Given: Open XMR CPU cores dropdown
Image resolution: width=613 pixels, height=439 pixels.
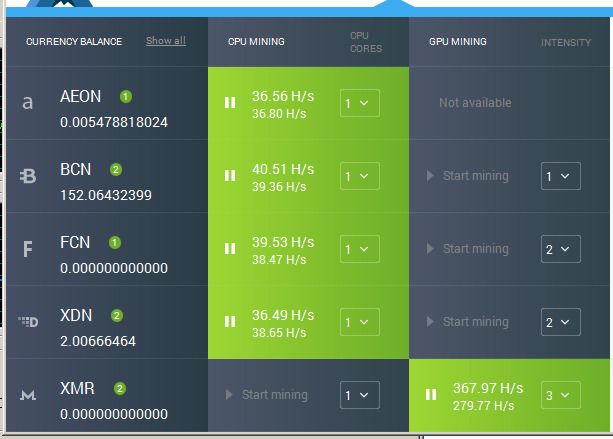Looking at the screenshot, I should pos(360,395).
